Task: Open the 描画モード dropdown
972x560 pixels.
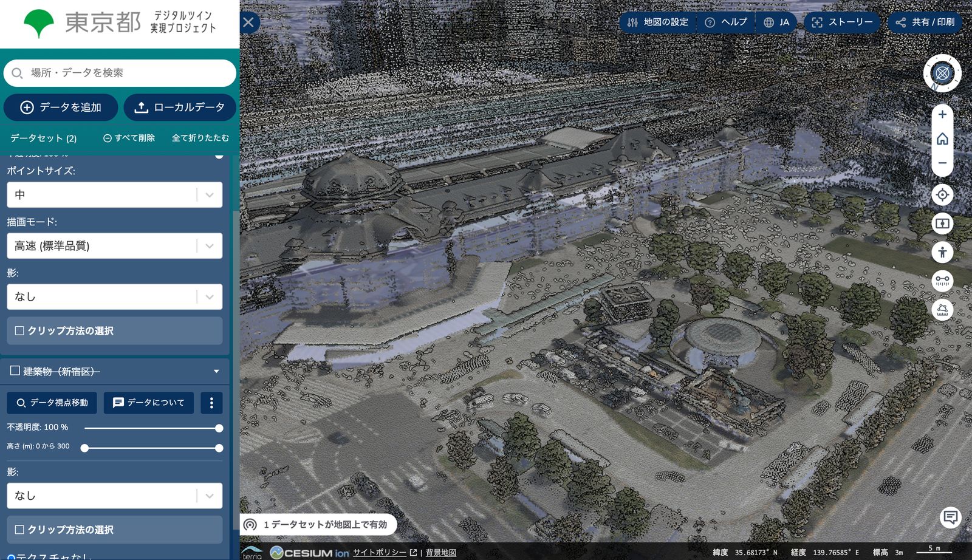Action: pos(115,246)
